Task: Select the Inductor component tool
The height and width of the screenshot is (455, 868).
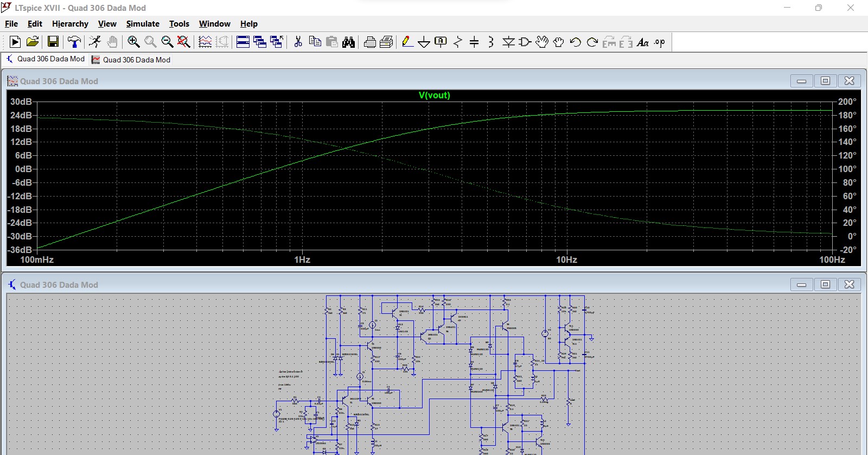Action: 491,42
